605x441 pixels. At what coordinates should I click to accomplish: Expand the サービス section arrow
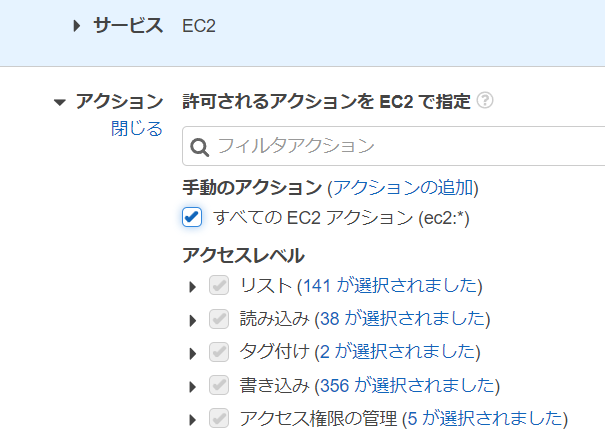pyautogui.click(x=78, y=27)
